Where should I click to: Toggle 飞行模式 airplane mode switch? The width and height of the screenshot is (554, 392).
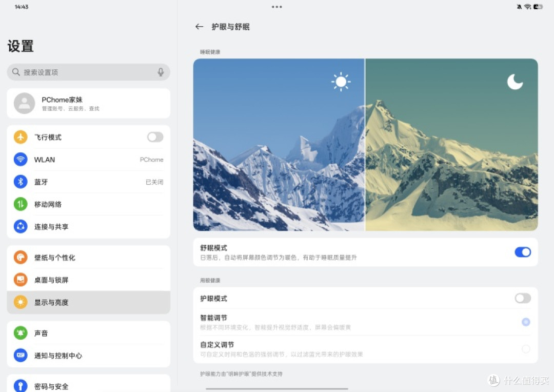pyautogui.click(x=155, y=137)
